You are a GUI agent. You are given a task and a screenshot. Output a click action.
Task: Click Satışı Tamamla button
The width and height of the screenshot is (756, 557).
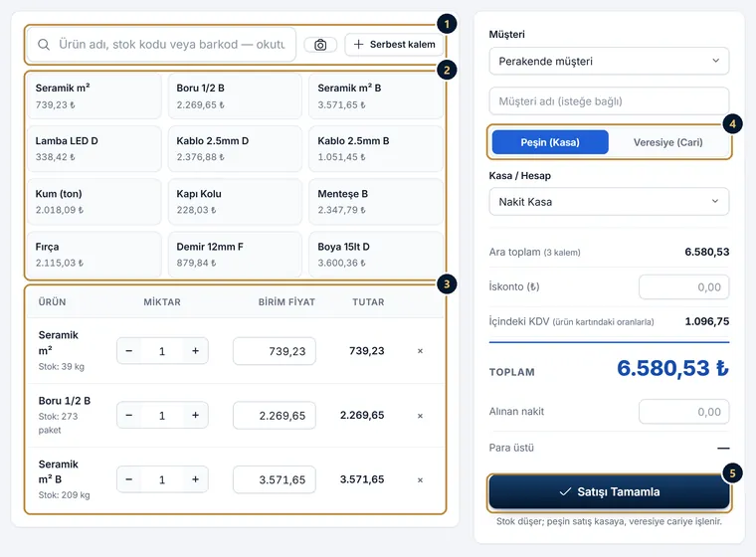609,492
